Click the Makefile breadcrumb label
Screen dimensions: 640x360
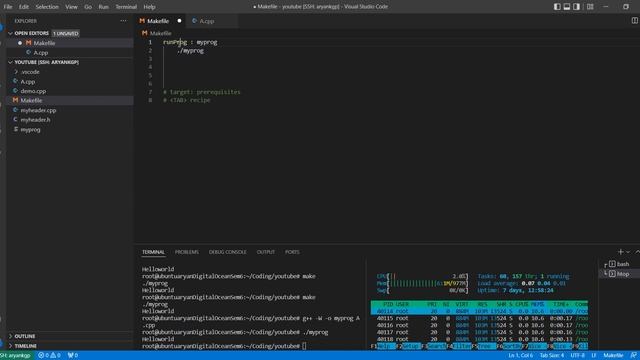coord(160,33)
